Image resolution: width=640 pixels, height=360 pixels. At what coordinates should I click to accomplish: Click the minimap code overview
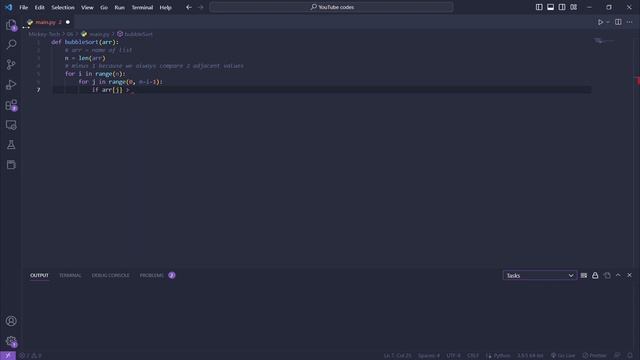604,41
